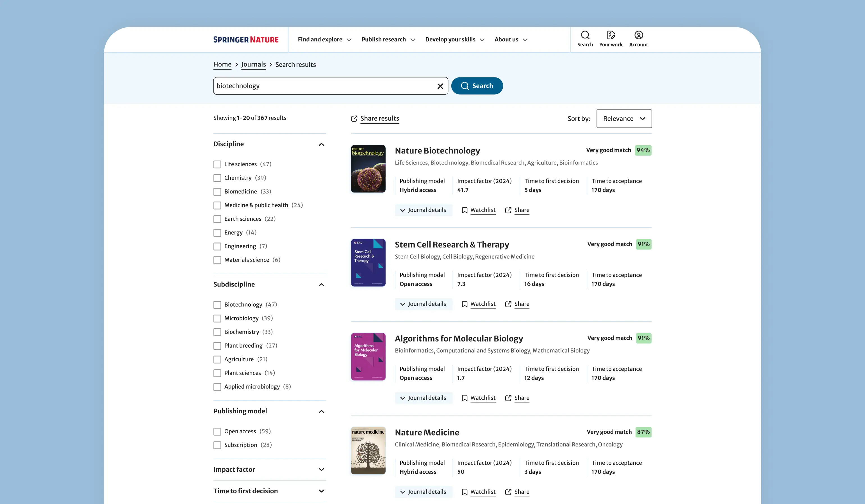Select the Open access publishing model checkbox
Viewport: 865px width, 504px height.
(217, 432)
